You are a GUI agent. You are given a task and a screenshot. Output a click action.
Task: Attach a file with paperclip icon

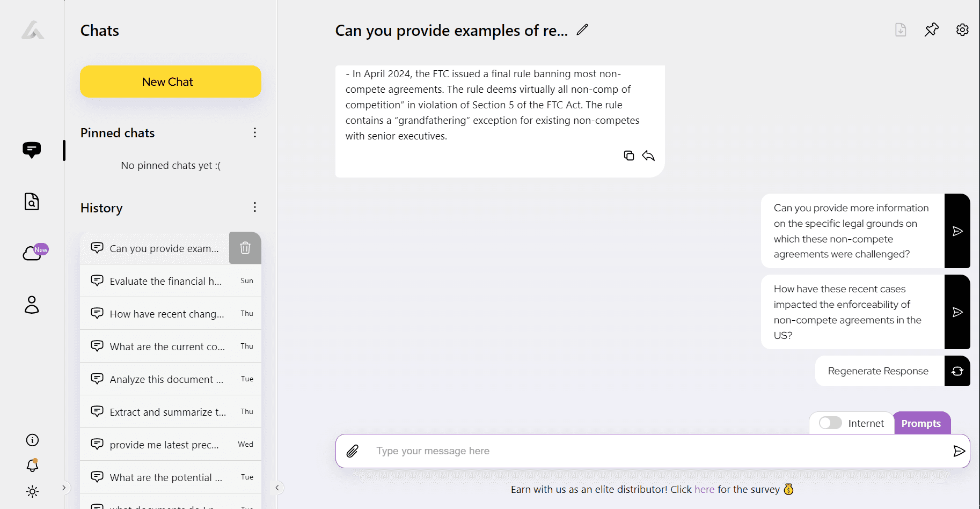point(352,451)
